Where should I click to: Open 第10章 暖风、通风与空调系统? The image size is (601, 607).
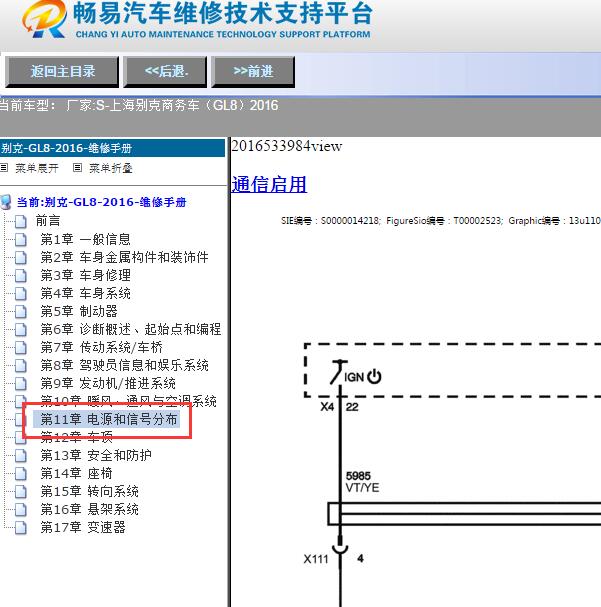[128, 401]
